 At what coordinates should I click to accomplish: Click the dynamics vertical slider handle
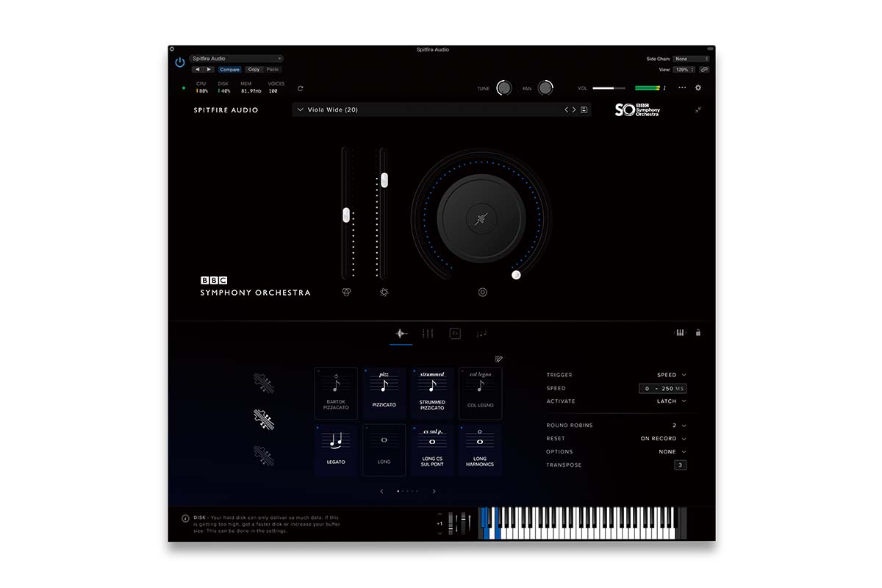384,180
